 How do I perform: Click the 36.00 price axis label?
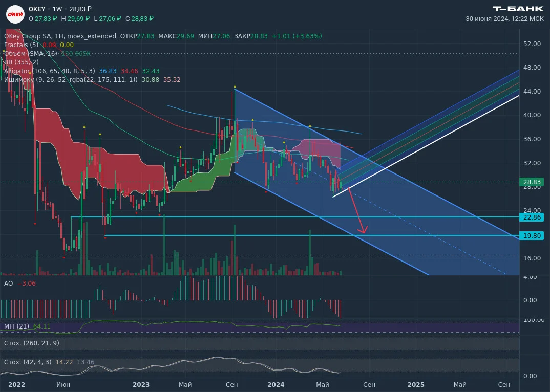click(532, 139)
